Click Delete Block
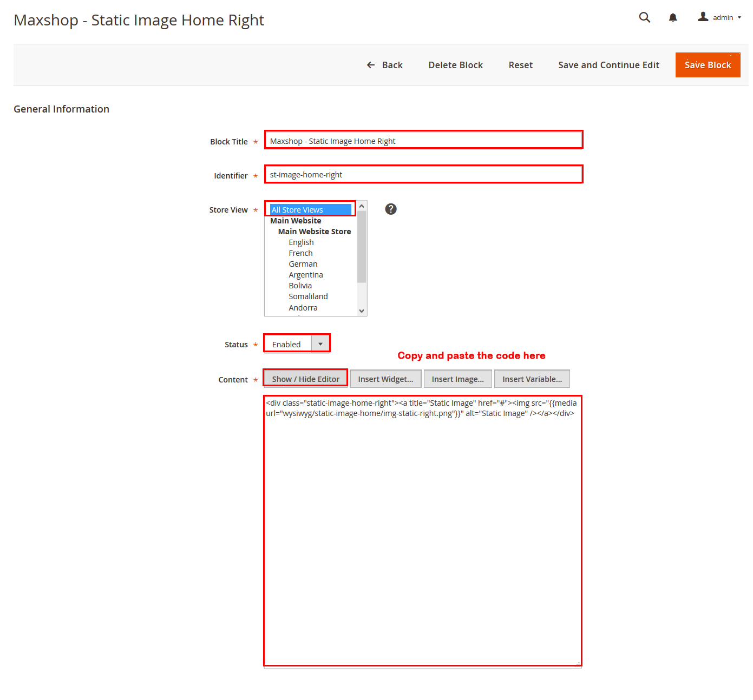 click(x=455, y=65)
